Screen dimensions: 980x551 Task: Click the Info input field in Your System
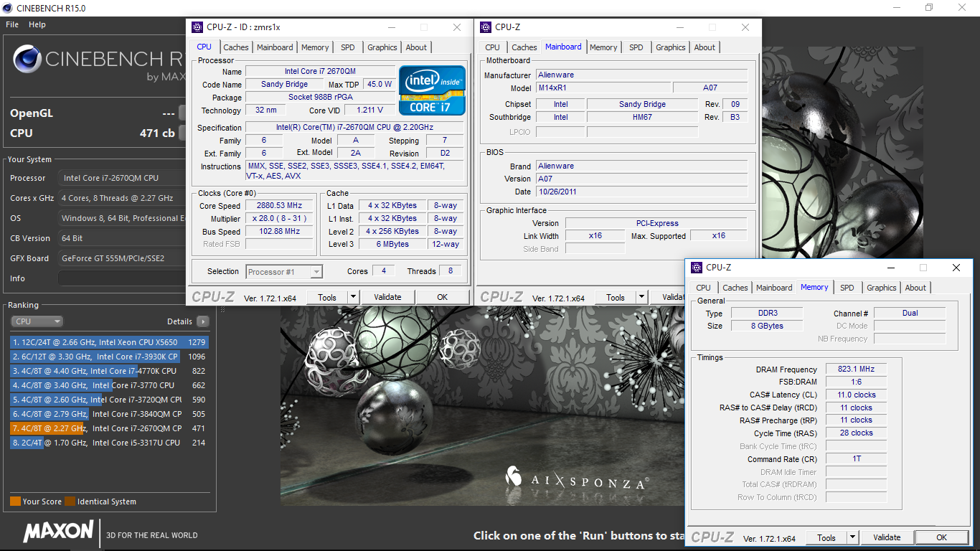pos(122,278)
